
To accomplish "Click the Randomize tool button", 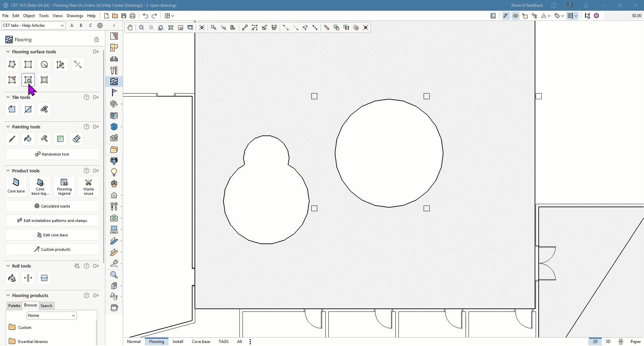I will click(52, 154).
